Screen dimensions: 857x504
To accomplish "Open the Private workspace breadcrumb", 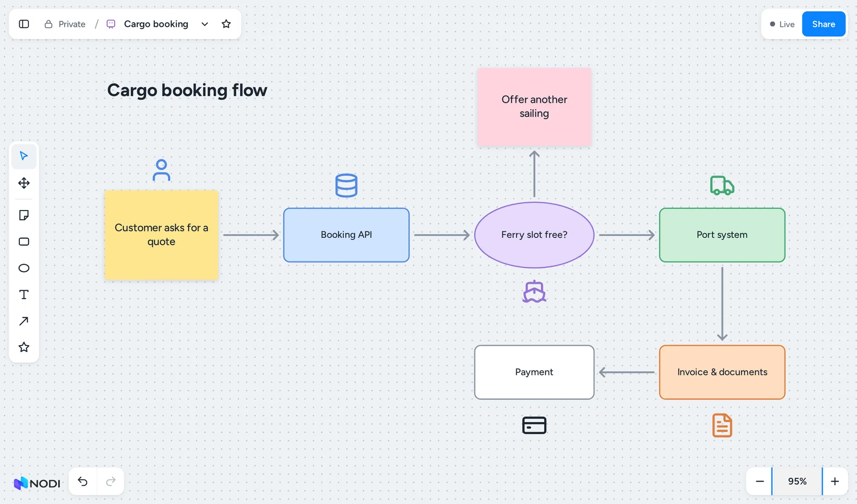I will (x=65, y=24).
